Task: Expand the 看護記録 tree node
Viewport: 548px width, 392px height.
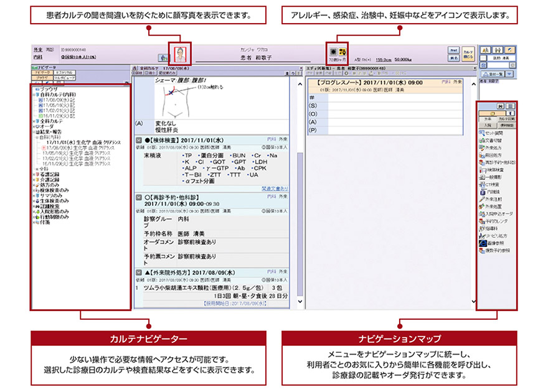Action: point(34,175)
